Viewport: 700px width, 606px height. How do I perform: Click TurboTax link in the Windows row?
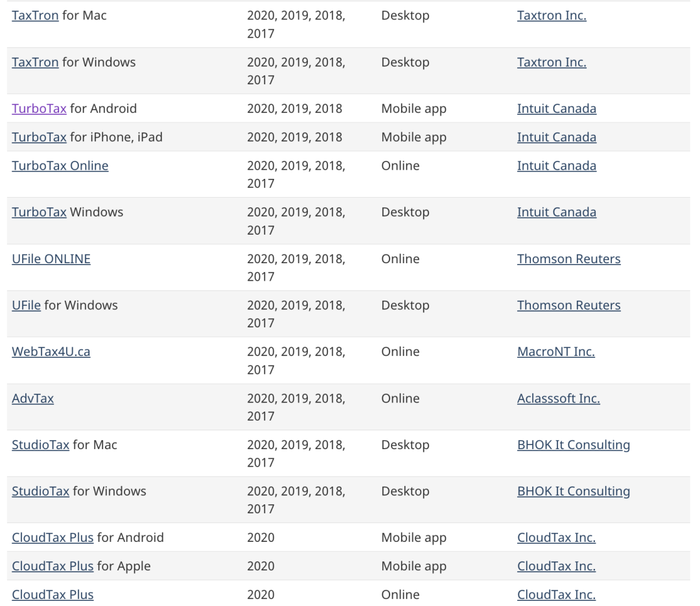click(39, 213)
